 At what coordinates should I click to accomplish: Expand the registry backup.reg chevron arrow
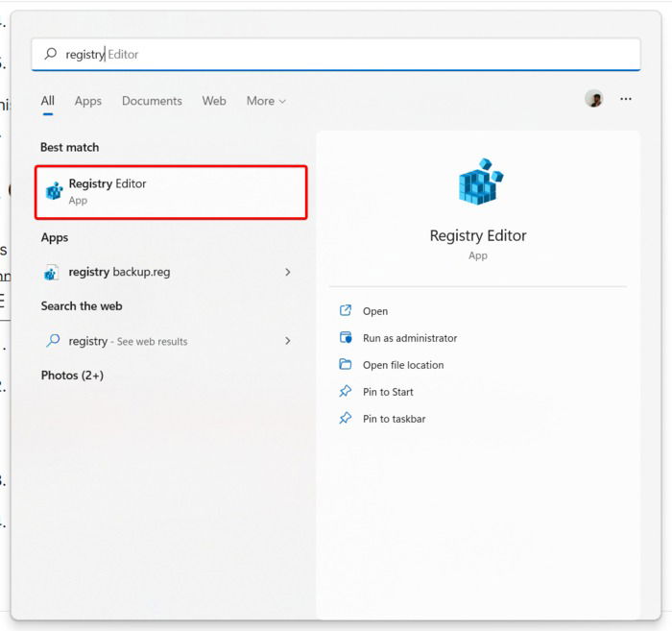[288, 272]
